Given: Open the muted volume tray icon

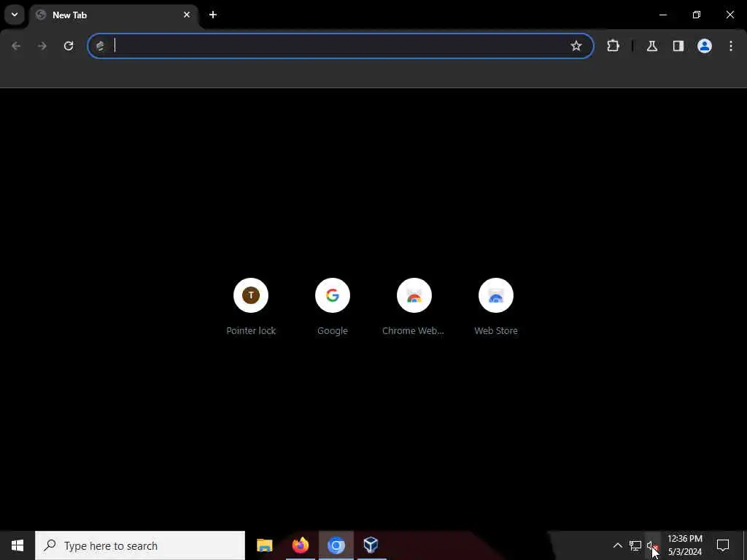Looking at the screenshot, I should pos(652,545).
